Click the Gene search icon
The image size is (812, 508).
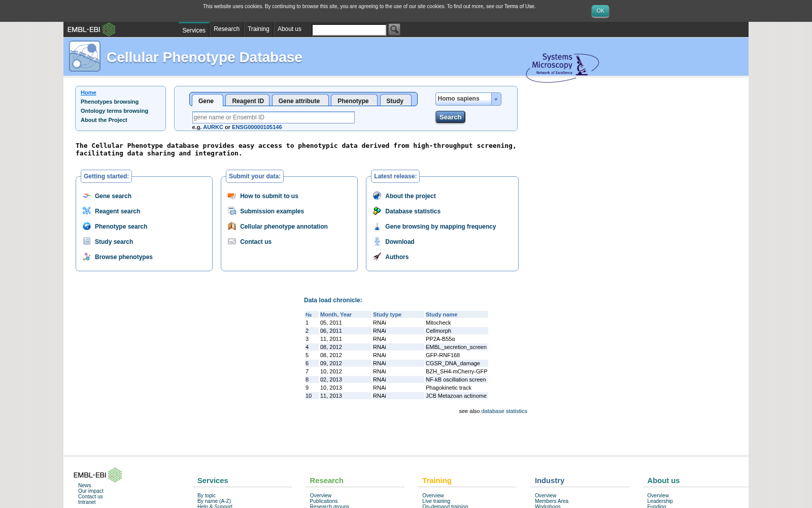[87, 196]
